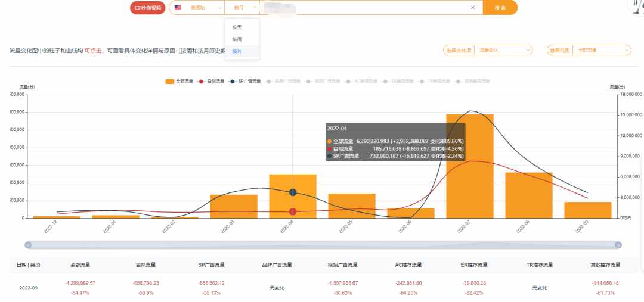
Task: Enable ER推荐流量 series in chart legend
Action: tap(398, 81)
